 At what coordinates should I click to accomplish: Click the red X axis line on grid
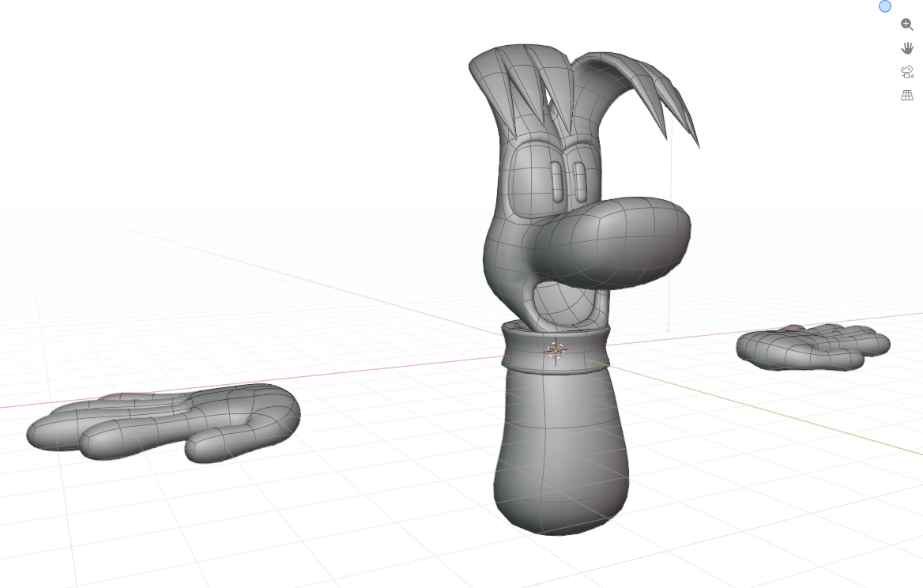[x=395, y=368]
